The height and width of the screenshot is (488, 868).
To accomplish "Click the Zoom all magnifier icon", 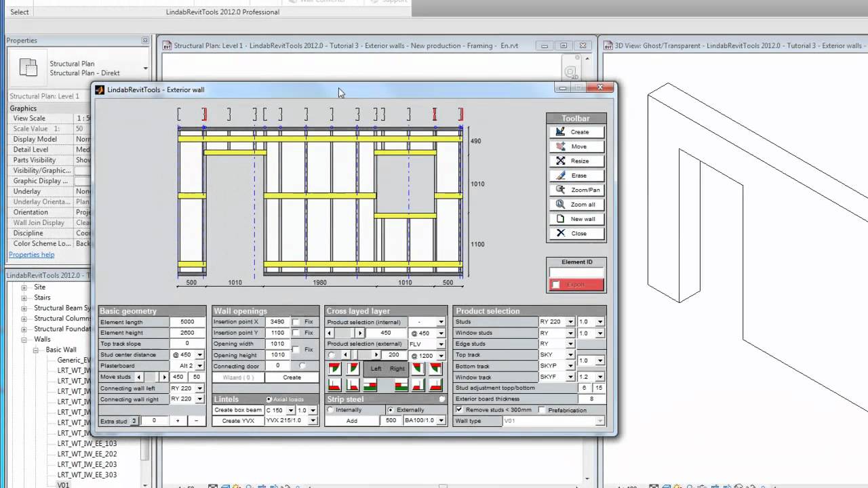I will pyautogui.click(x=560, y=204).
